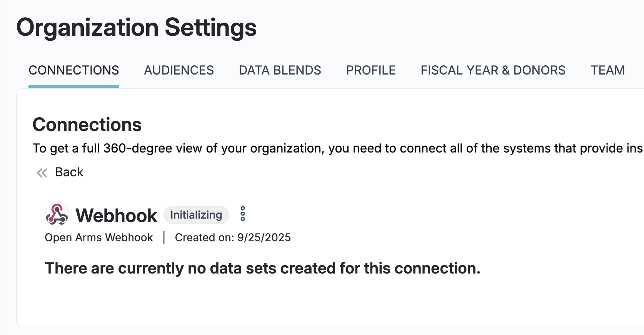
Task: Click the Connections section heading
Action: coord(87,125)
